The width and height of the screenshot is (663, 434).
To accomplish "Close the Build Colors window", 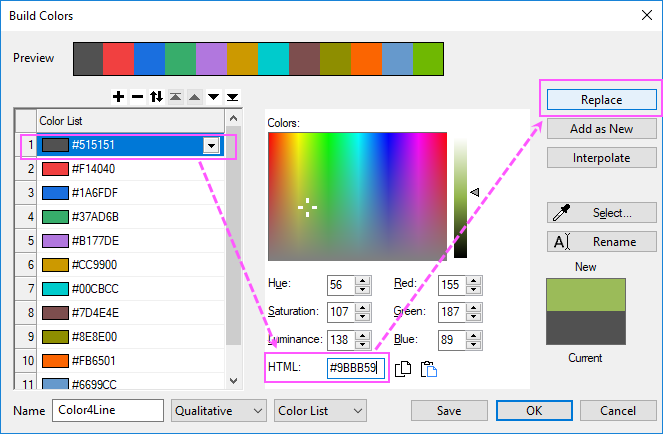I will 647,16.
